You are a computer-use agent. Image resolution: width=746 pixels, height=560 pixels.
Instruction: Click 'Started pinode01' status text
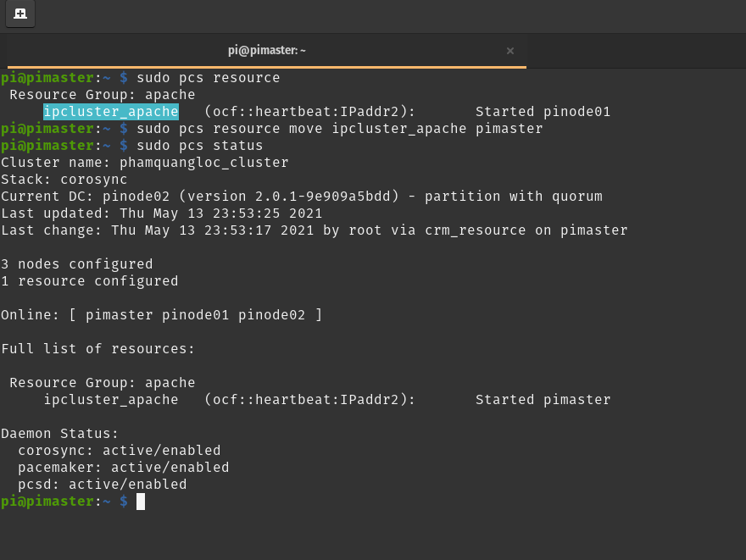coord(543,112)
